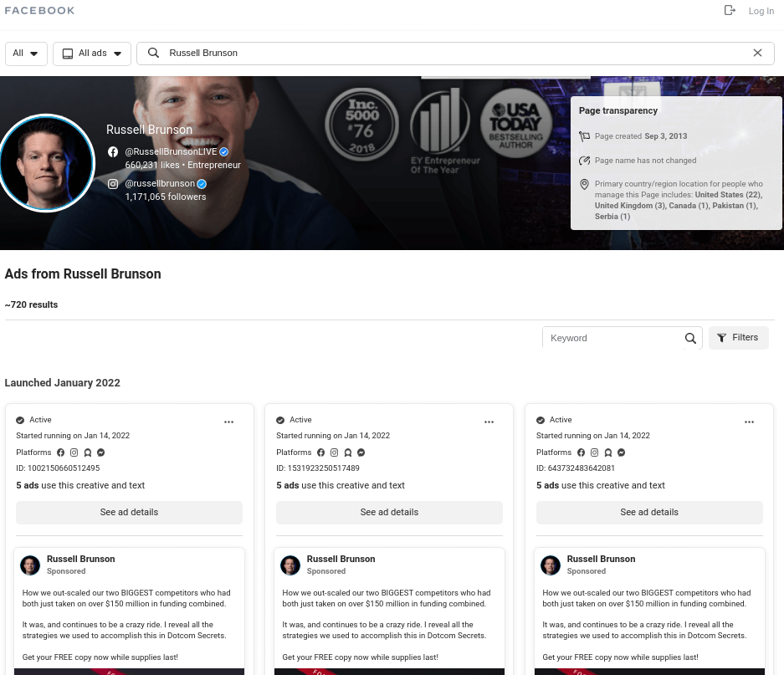
Task: Click the ID text '1531923250517489'
Action: 323,468
